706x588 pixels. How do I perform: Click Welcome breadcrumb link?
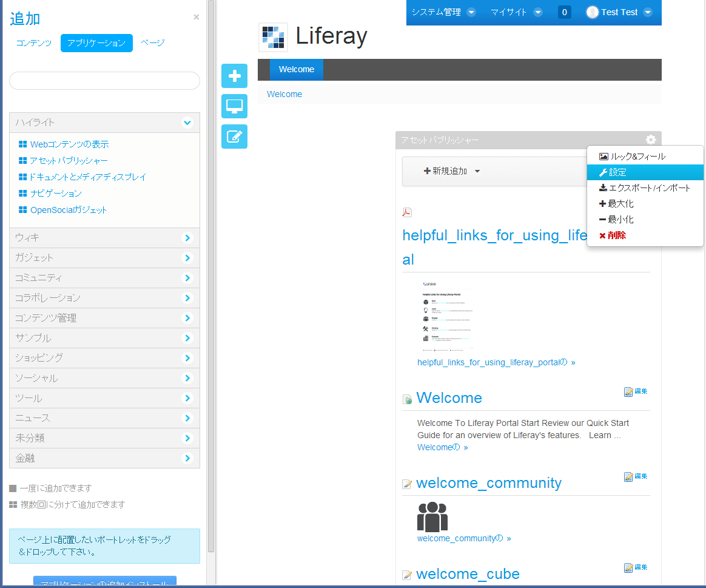click(284, 94)
